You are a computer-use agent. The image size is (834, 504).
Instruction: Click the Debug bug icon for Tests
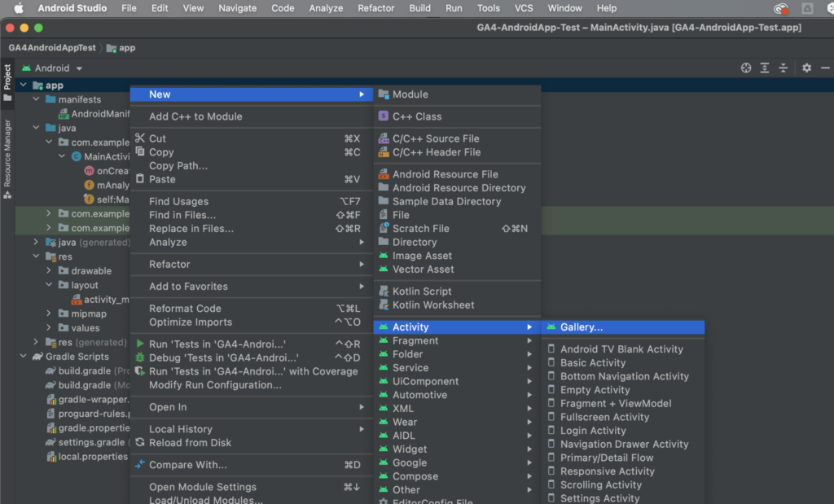(140, 357)
